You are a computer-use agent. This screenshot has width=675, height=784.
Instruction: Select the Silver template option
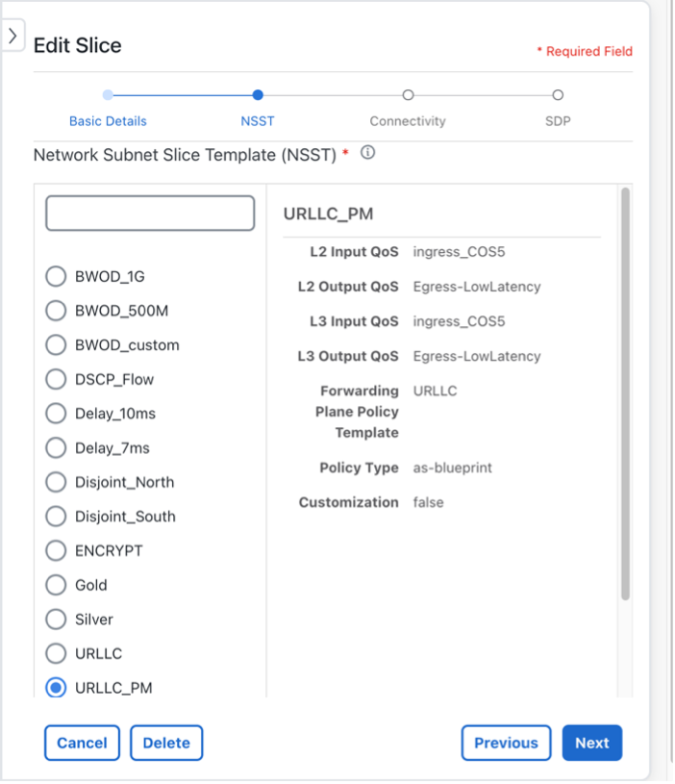pyautogui.click(x=56, y=620)
